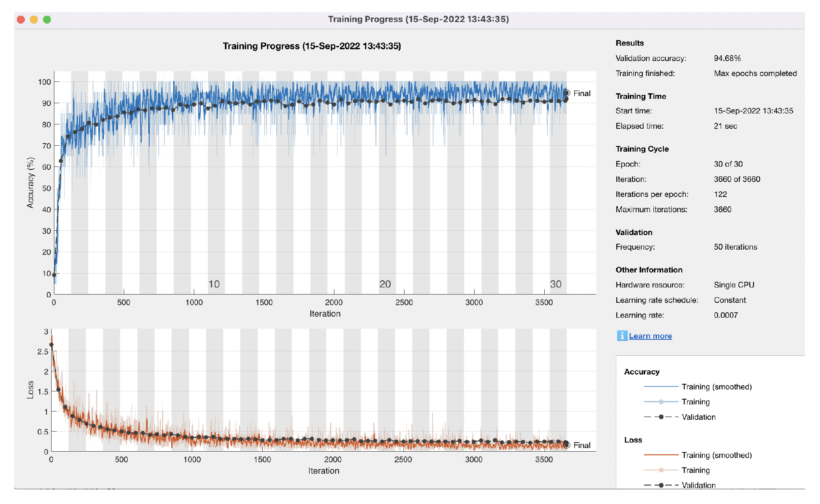This screenshot has height=504, width=820.
Task: Click the Loss y-axis label
Action: (30, 390)
